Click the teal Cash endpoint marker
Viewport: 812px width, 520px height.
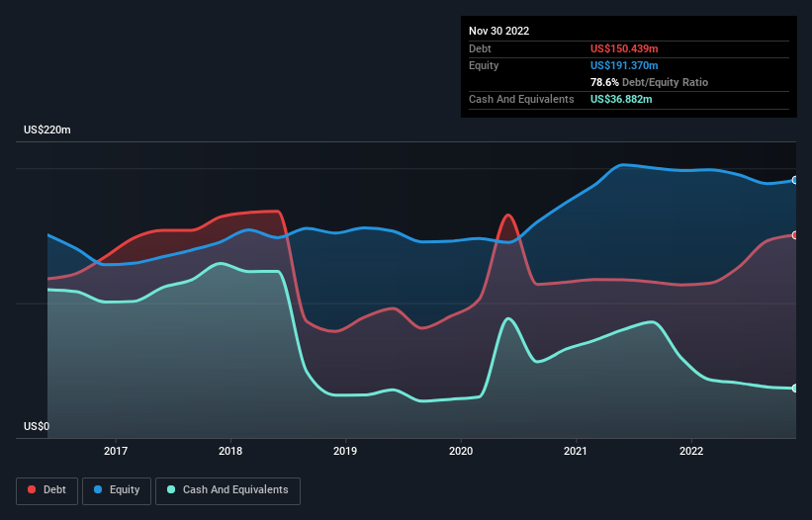(x=795, y=389)
